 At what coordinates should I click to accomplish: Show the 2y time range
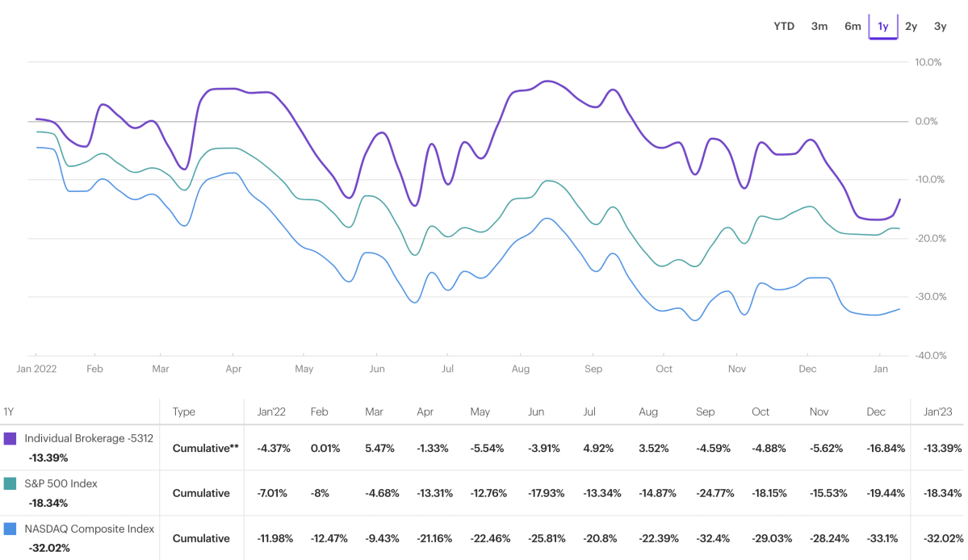tap(911, 26)
